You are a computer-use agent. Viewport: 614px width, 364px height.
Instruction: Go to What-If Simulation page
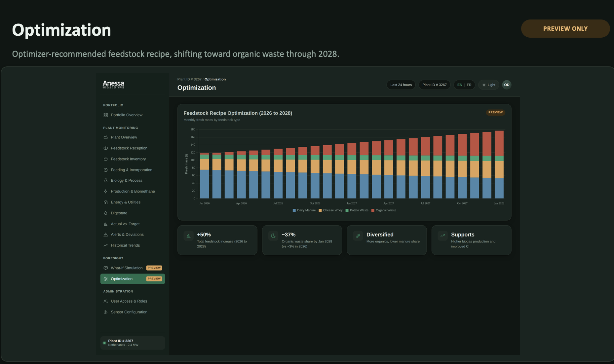coord(133,268)
